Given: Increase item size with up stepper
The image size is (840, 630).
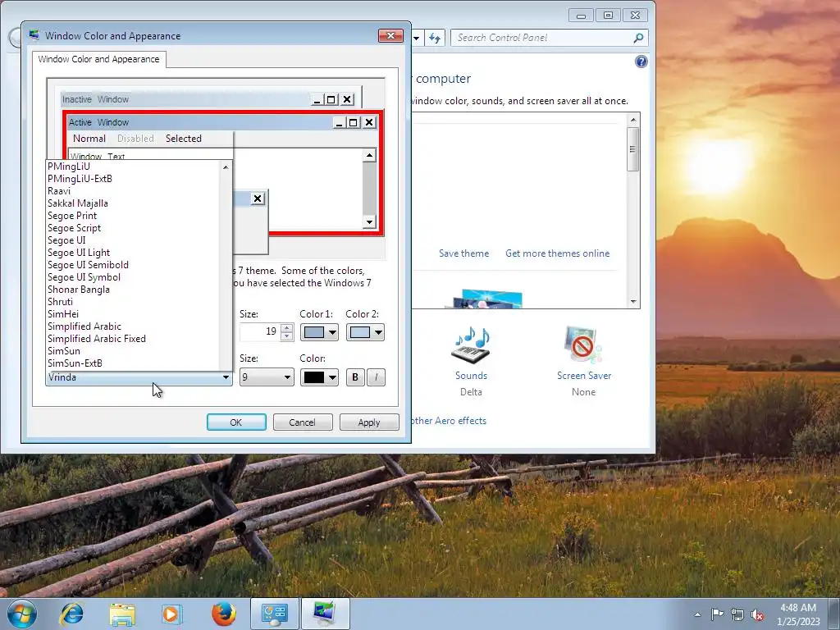Looking at the screenshot, I should (287, 328).
